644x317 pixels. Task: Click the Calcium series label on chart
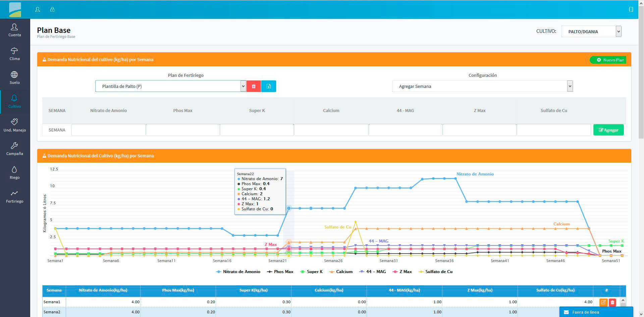[x=561, y=224]
